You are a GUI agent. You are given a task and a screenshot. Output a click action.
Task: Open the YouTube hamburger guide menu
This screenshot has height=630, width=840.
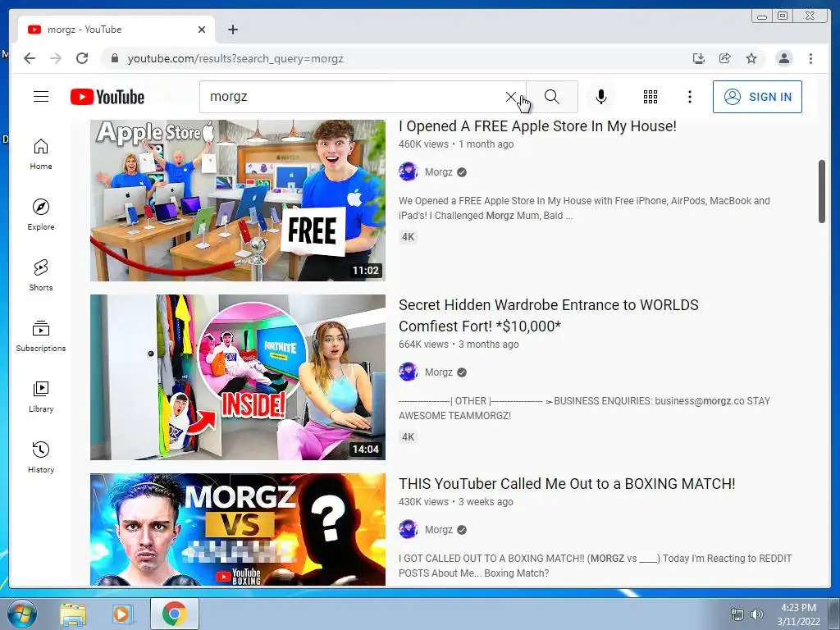[x=41, y=97]
